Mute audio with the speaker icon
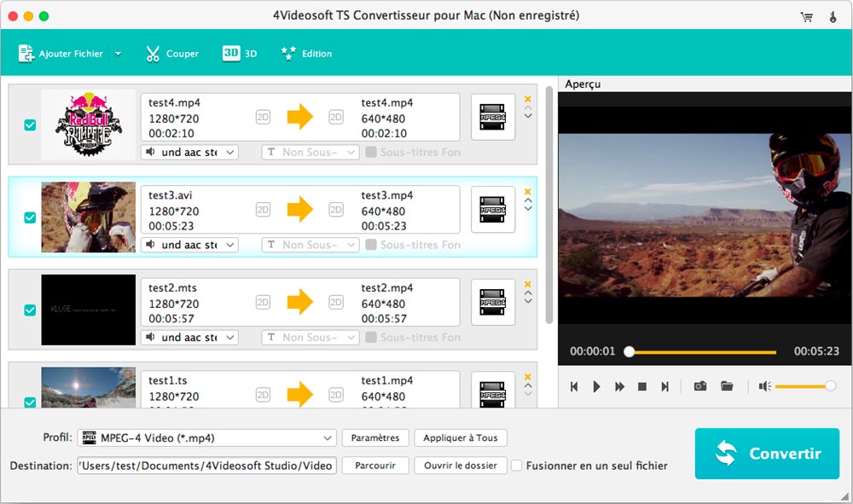This screenshot has width=853, height=504. point(764,386)
